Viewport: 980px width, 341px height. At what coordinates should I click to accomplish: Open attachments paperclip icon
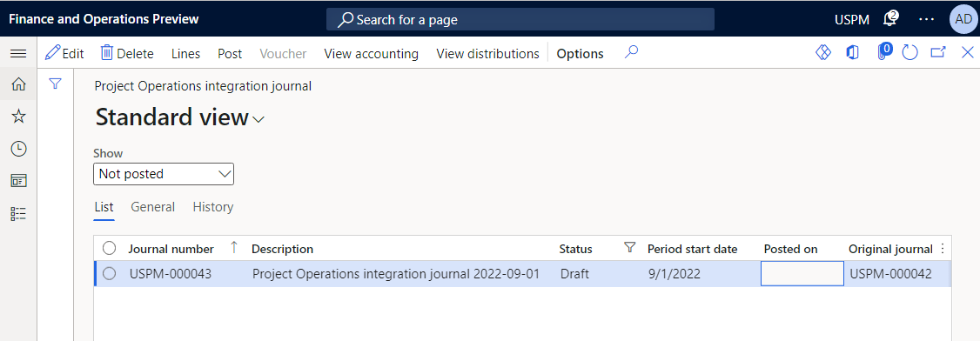point(883,52)
